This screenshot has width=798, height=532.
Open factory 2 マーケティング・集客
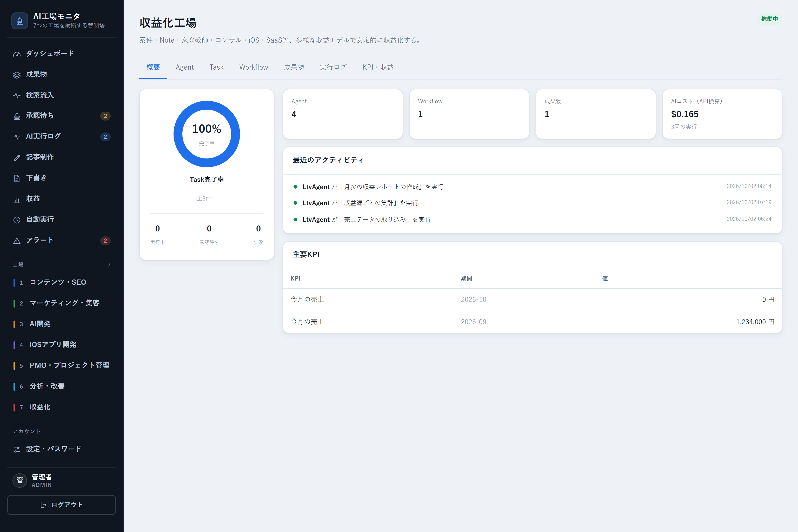[61, 303]
